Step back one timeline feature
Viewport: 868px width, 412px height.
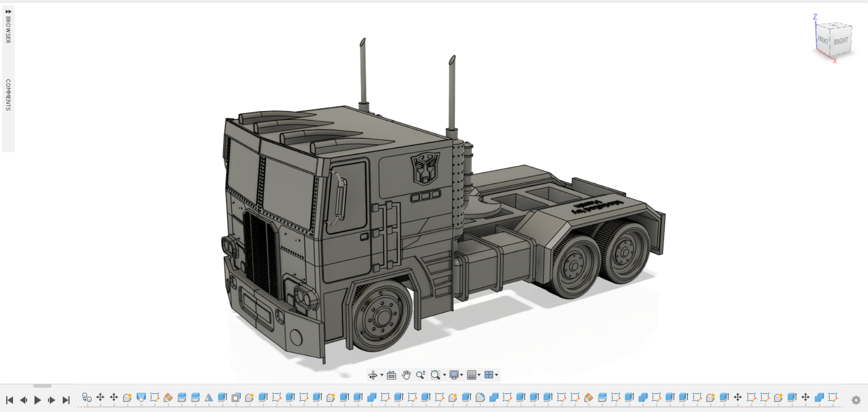tap(24, 400)
